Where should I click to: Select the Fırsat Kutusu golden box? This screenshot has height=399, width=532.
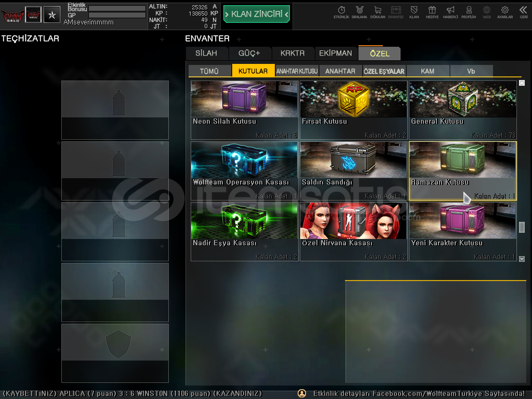(353, 110)
